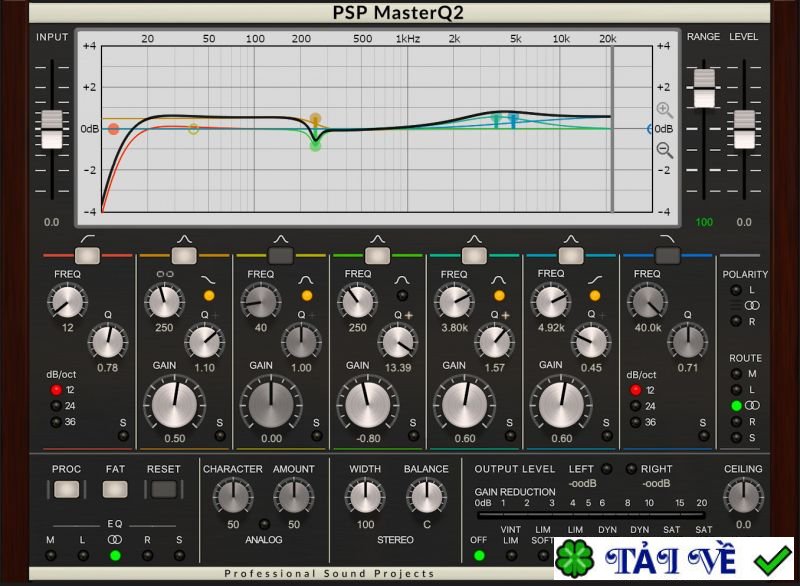Select the M route option
The image size is (800, 586).
[x=735, y=373]
